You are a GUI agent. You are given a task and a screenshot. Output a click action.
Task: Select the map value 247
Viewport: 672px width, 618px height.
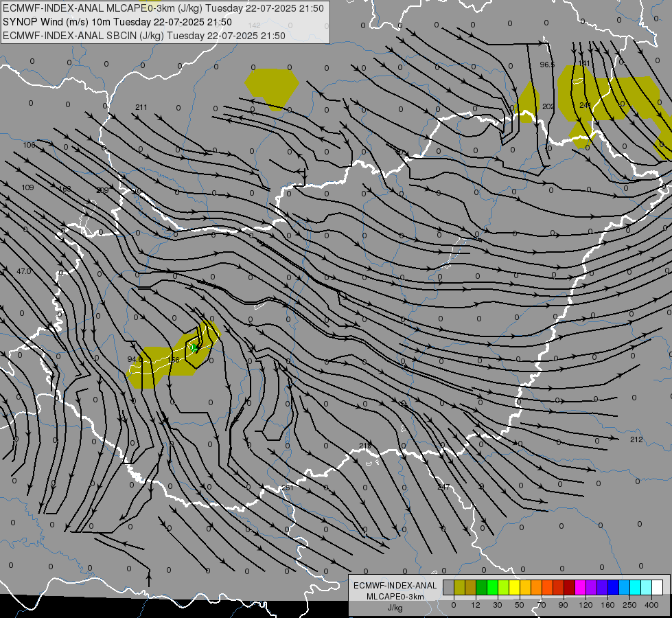tap(443, 487)
